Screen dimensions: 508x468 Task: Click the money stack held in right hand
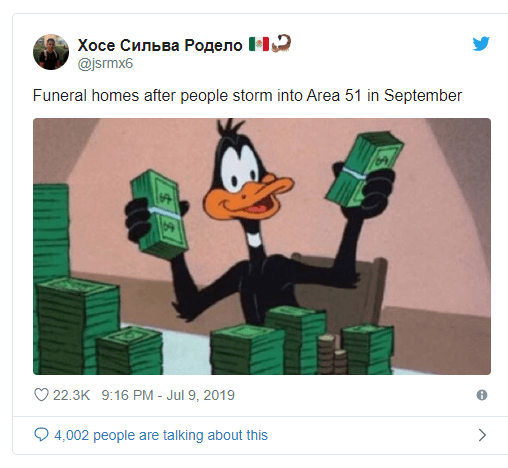(x=365, y=170)
